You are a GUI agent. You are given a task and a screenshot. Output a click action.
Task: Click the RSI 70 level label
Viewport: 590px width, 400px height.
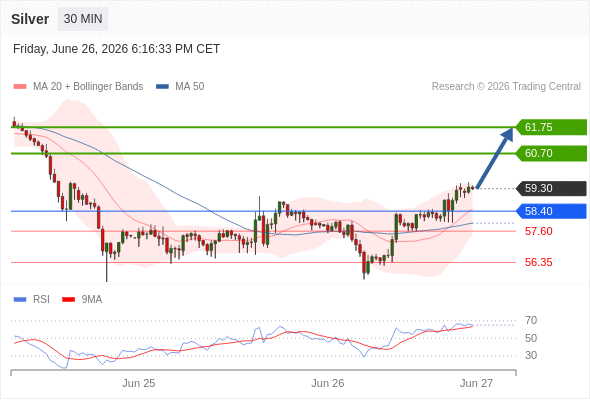click(x=531, y=321)
